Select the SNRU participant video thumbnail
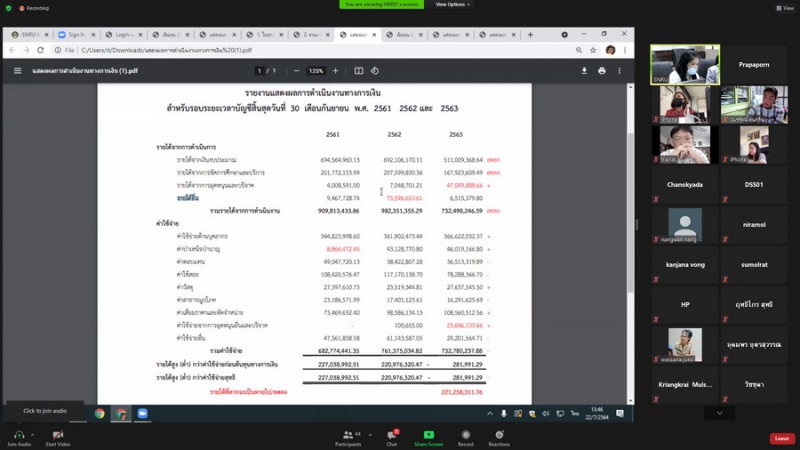Screen dimensions: 800x450 tap(685, 64)
